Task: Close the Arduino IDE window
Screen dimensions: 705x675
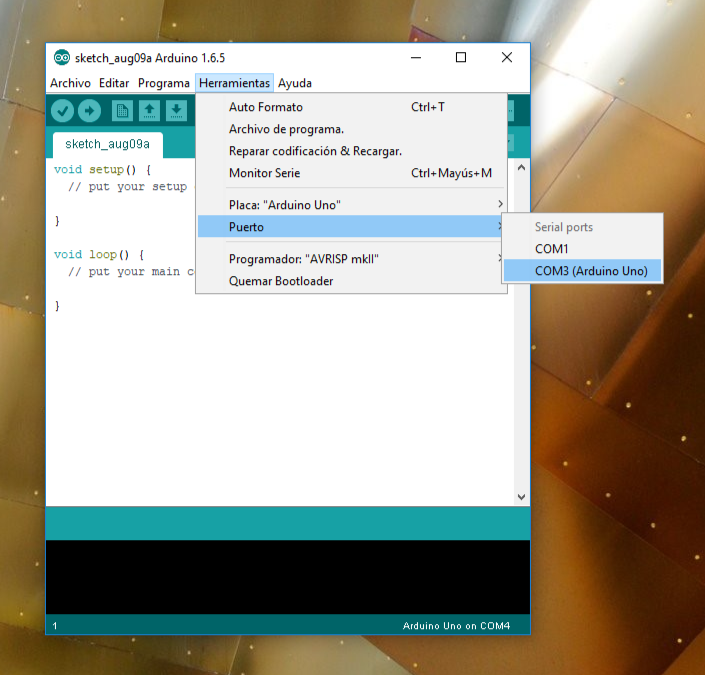Action: point(507,58)
